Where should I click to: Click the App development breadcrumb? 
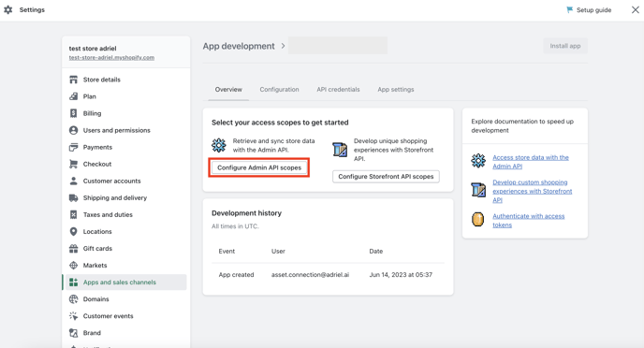239,46
